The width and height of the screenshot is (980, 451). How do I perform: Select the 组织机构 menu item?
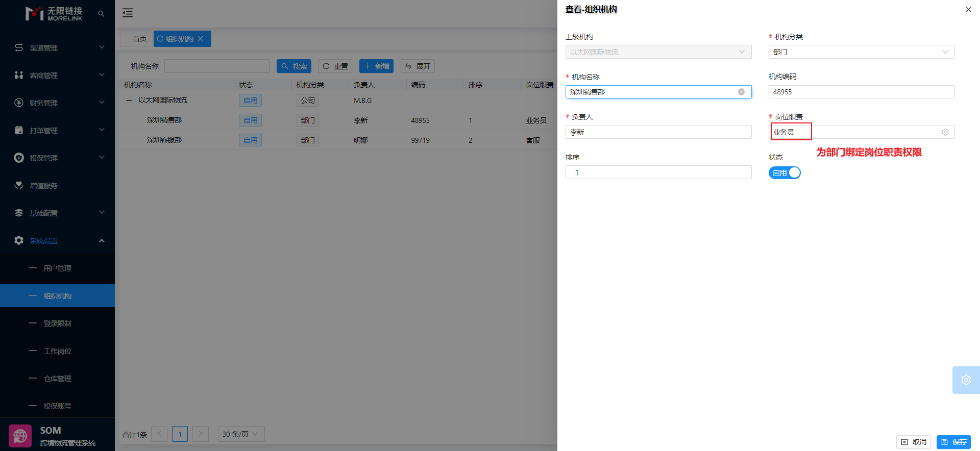(57, 296)
